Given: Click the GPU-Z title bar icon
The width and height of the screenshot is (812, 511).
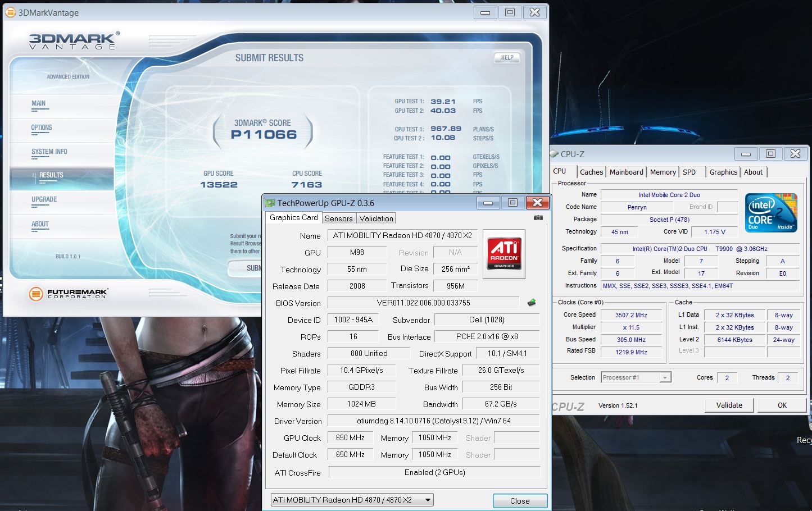Looking at the screenshot, I should pyautogui.click(x=270, y=203).
